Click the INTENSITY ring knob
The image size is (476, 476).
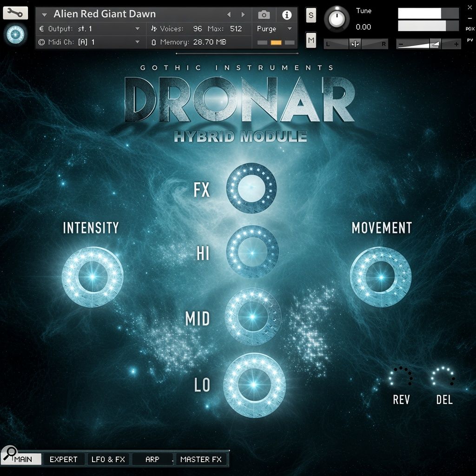93,277
